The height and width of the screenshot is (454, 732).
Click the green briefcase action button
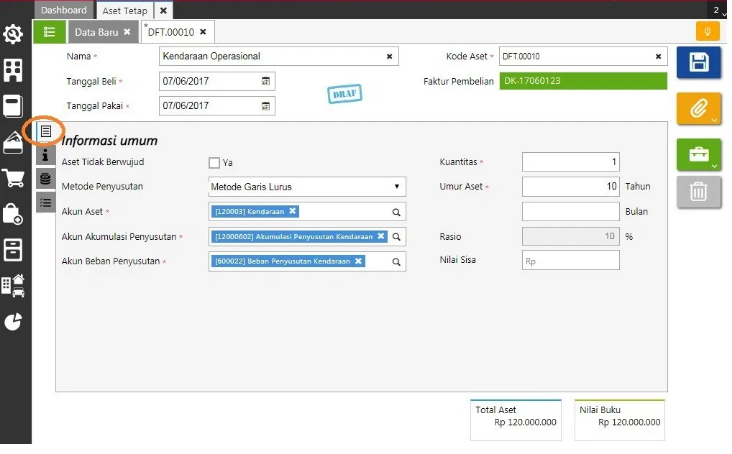(698, 154)
